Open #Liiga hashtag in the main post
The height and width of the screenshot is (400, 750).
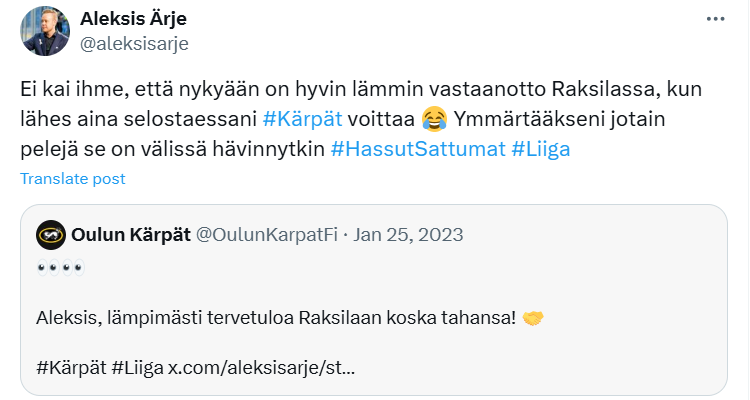tap(543, 149)
